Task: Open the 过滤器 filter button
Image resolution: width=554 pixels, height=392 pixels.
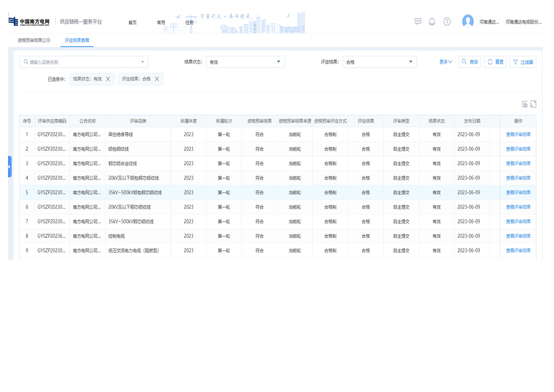Action: tap(523, 62)
